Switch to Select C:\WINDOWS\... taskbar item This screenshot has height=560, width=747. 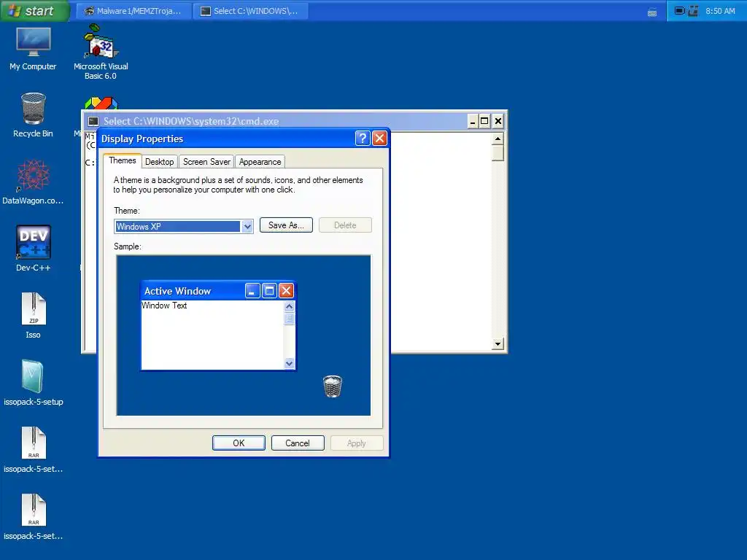pos(251,11)
